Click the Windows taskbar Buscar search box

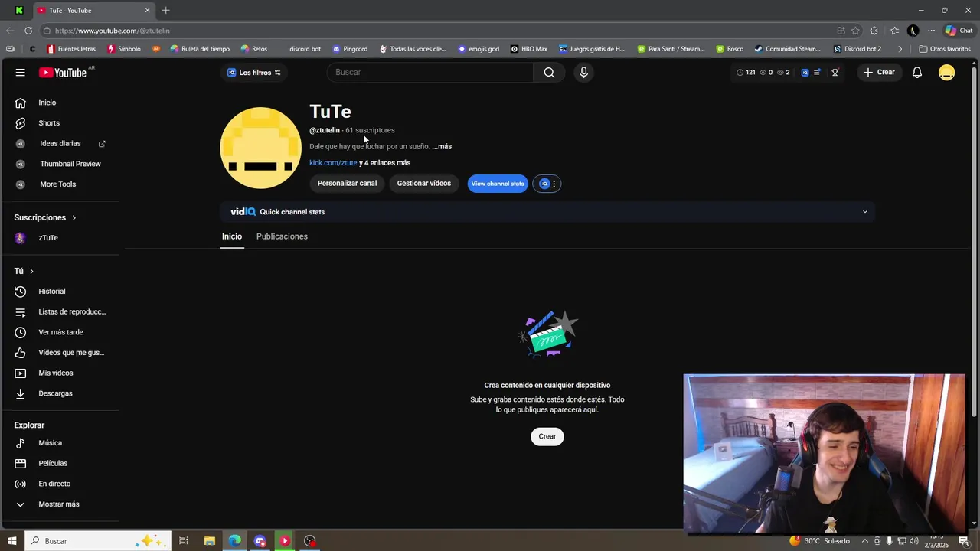97,541
